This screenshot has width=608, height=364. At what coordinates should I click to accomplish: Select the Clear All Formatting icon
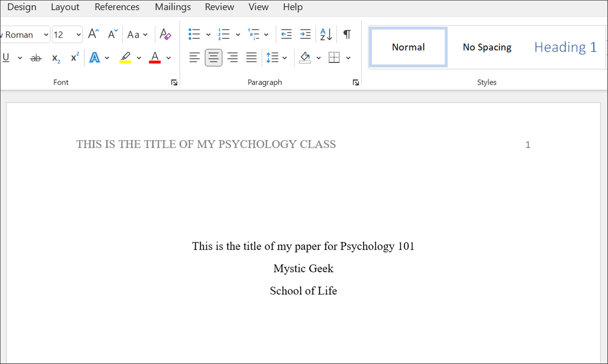[165, 34]
